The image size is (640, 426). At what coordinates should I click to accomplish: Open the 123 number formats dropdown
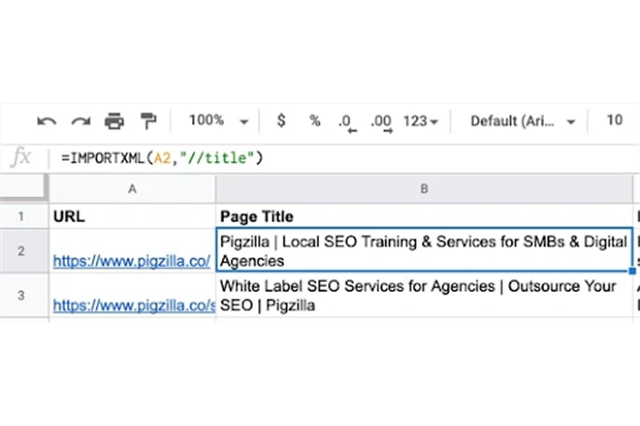(420, 121)
